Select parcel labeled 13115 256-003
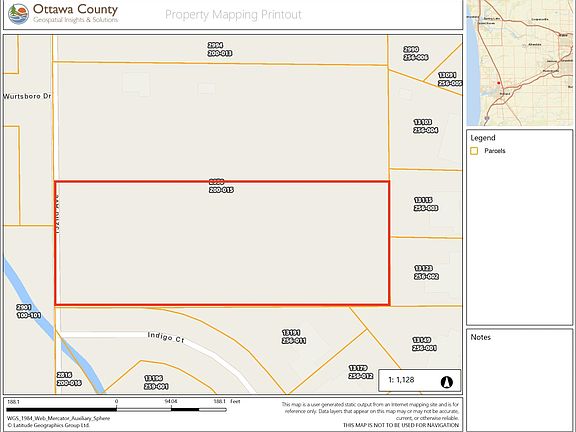576x432 pixels. click(425, 204)
